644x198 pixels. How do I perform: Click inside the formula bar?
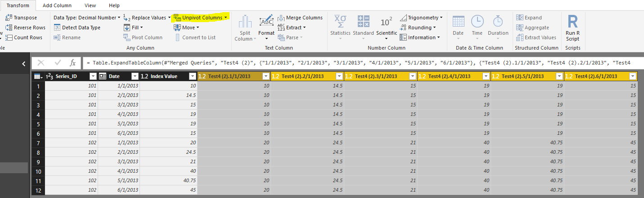[x=362, y=63]
